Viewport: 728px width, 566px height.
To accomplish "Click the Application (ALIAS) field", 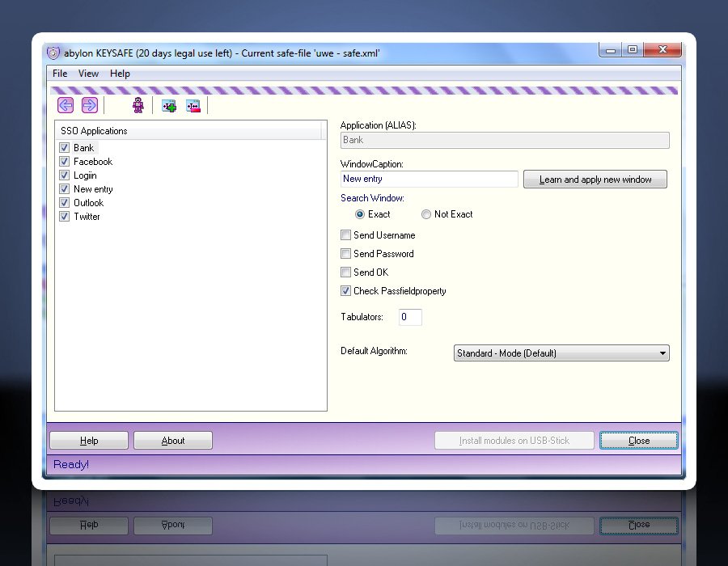I will (505, 140).
